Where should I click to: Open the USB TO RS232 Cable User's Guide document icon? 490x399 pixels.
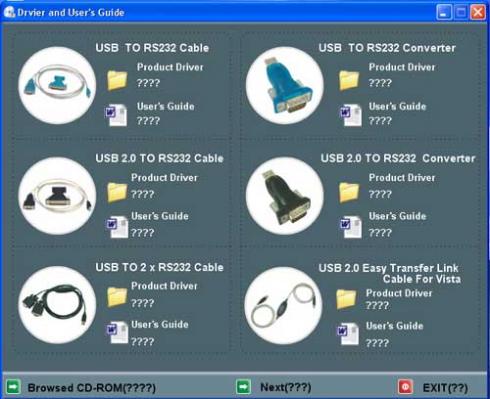coord(116,115)
